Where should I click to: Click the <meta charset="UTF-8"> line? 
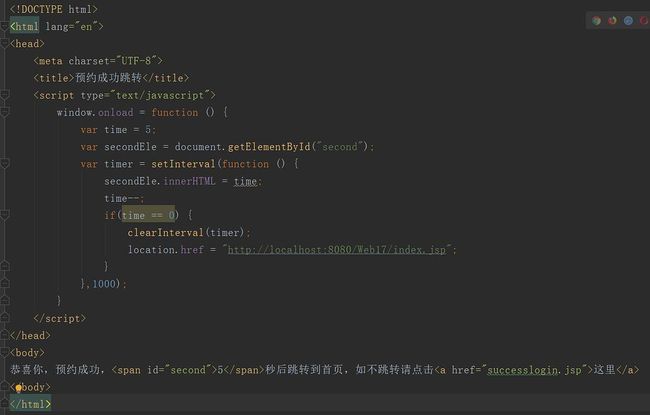tap(98, 61)
